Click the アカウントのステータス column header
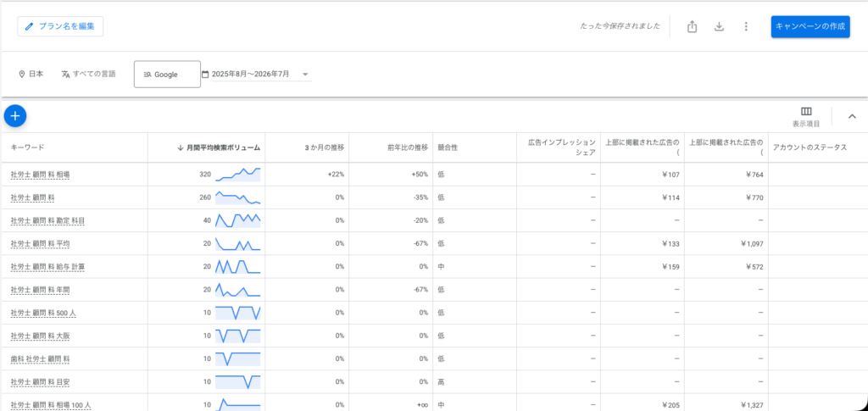This screenshot has width=868, height=411. (x=810, y=147)
